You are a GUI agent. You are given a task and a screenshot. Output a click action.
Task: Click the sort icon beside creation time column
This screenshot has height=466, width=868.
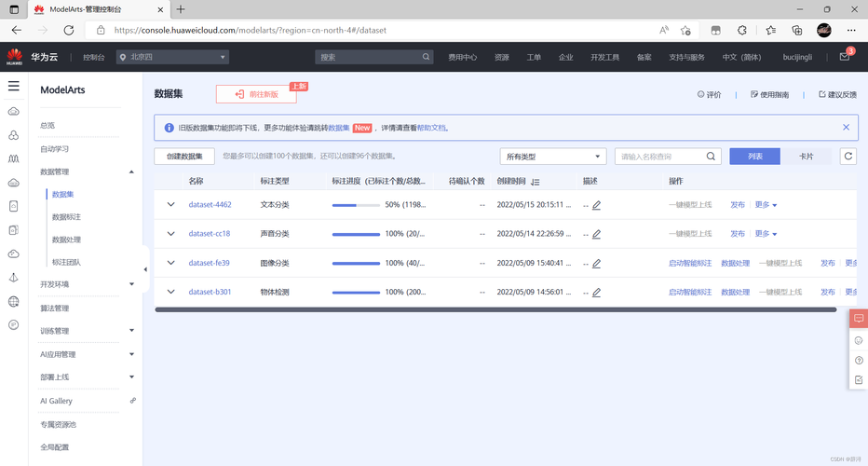coord(535,182)
